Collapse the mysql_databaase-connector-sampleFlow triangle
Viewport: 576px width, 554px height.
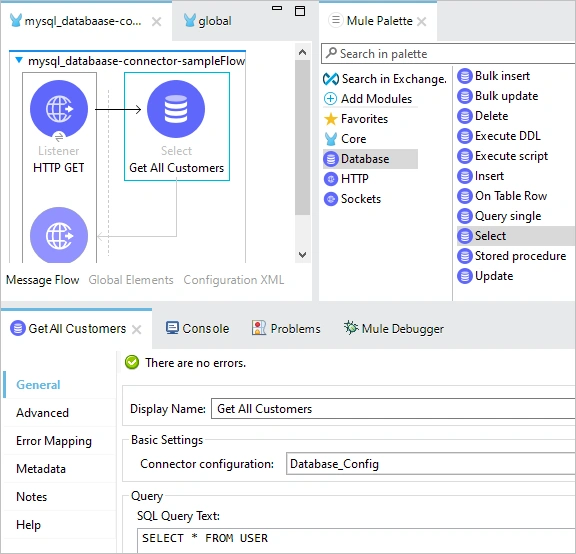19,60
